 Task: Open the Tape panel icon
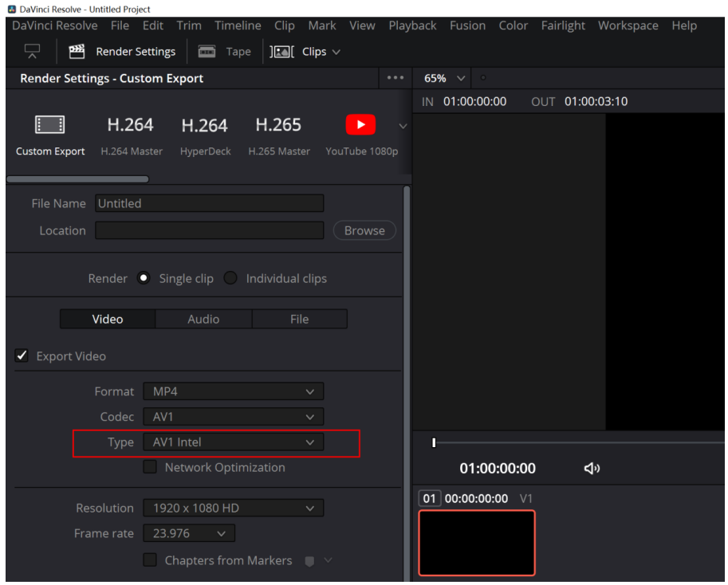pyautogui.click(x=207, y=52)
